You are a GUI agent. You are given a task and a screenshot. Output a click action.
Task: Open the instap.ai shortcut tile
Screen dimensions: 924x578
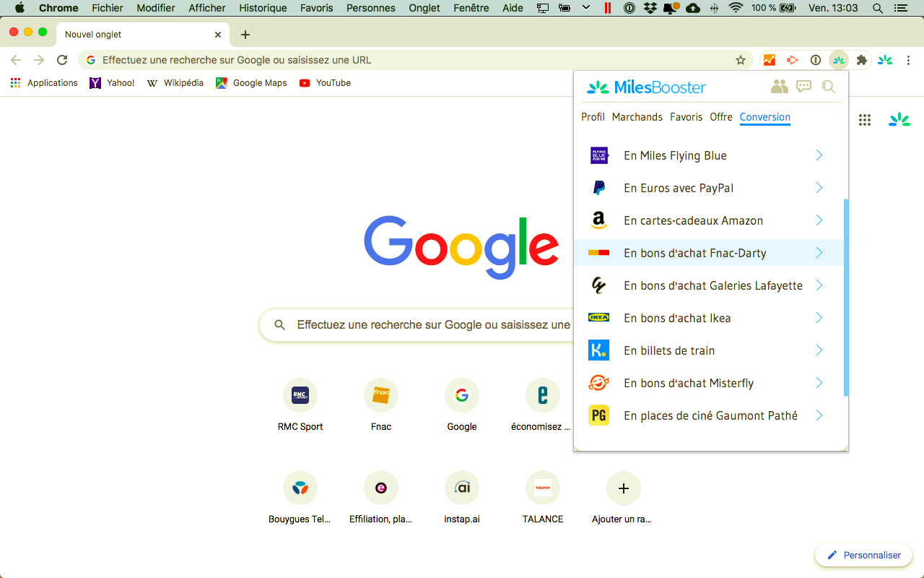(462, 497)
